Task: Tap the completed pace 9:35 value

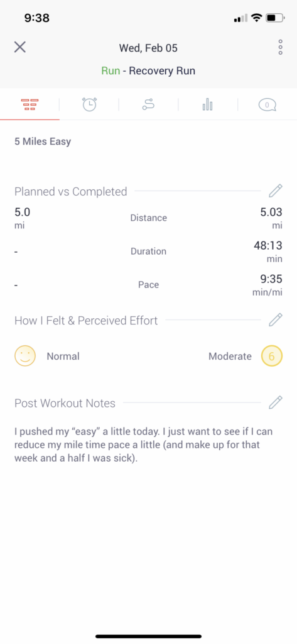Action: (x=267, y=285)
